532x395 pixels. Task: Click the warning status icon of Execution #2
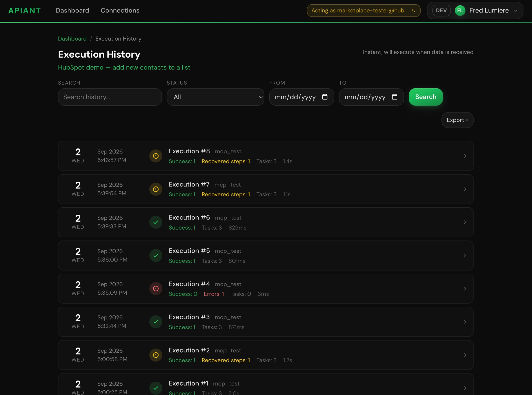tap(156, 355)
